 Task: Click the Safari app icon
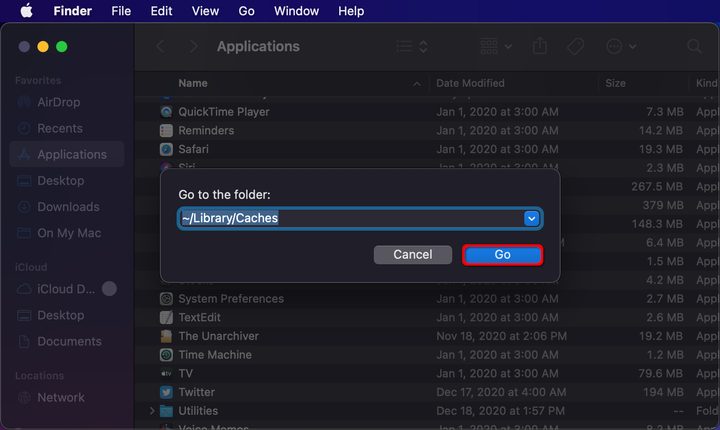pos(166,149)
